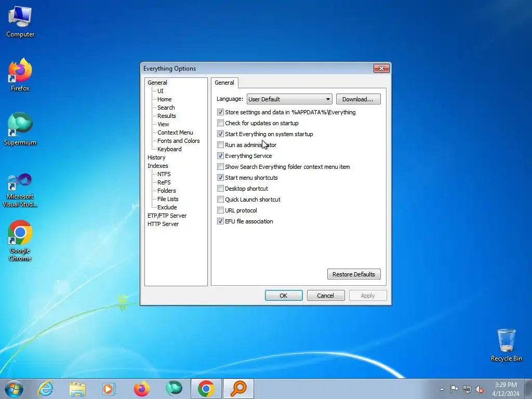This screenshot has height=399, width=532.
Task: Open the File Lists indexes page
Action: click(168, 199)
